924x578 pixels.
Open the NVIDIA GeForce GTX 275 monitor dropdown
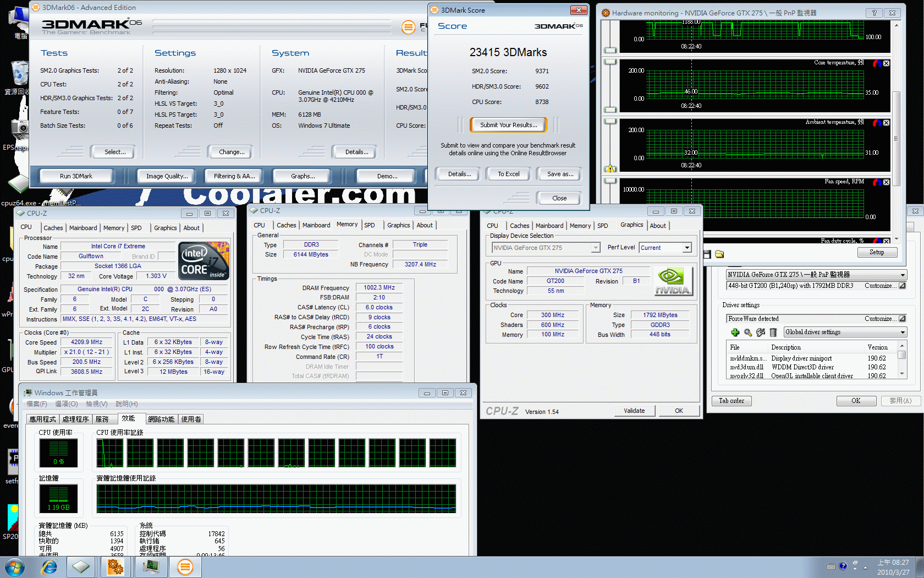903,275
